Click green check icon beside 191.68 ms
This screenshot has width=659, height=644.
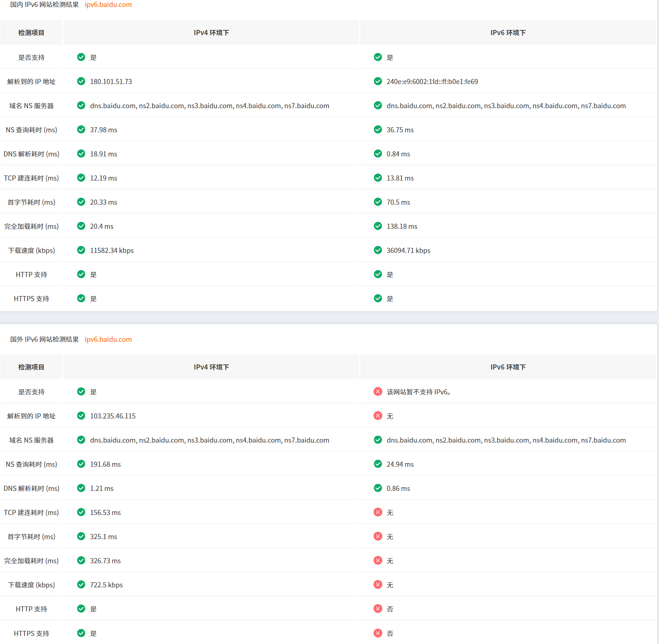tap(81, 464)
